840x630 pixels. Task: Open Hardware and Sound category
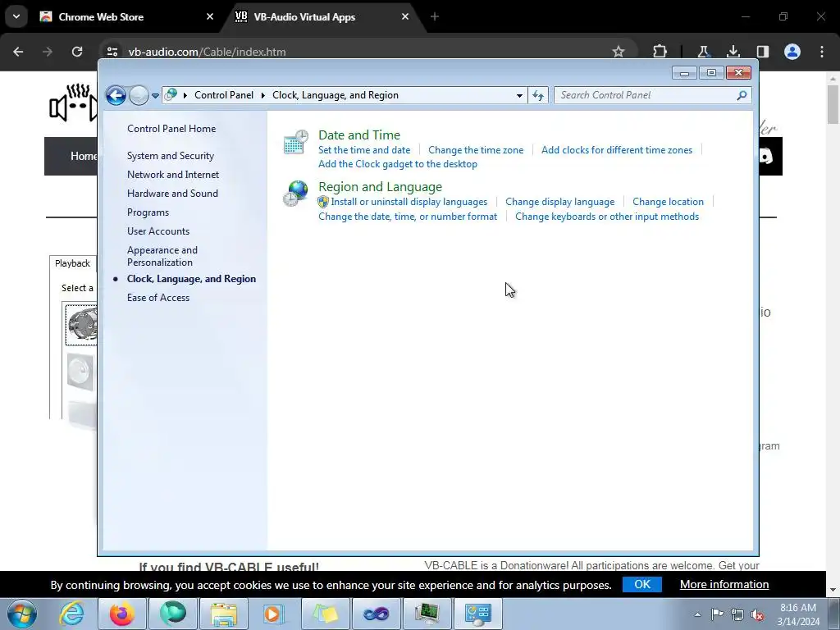tap(172, 194)
